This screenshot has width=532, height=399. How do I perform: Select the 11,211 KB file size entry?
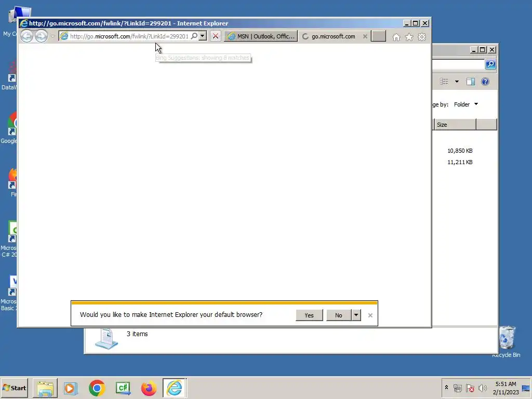[460, 162]
